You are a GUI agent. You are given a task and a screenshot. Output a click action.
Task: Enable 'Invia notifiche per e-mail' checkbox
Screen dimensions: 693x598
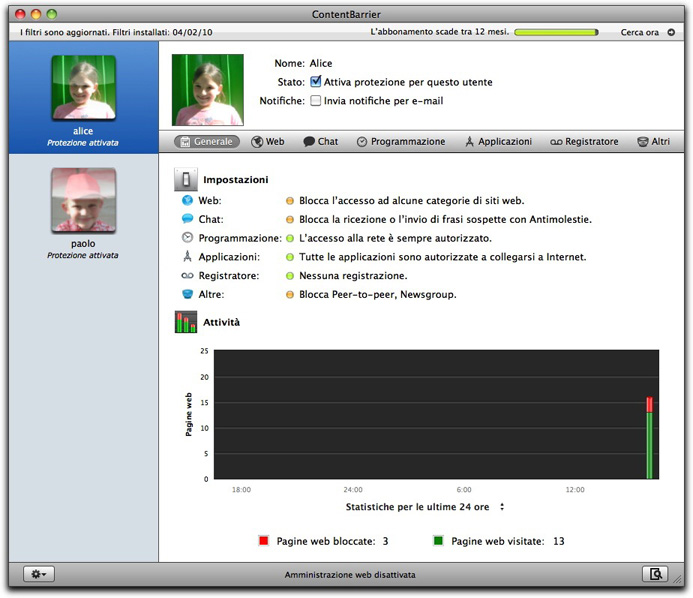pyautogui.click(x=316, y=101)
